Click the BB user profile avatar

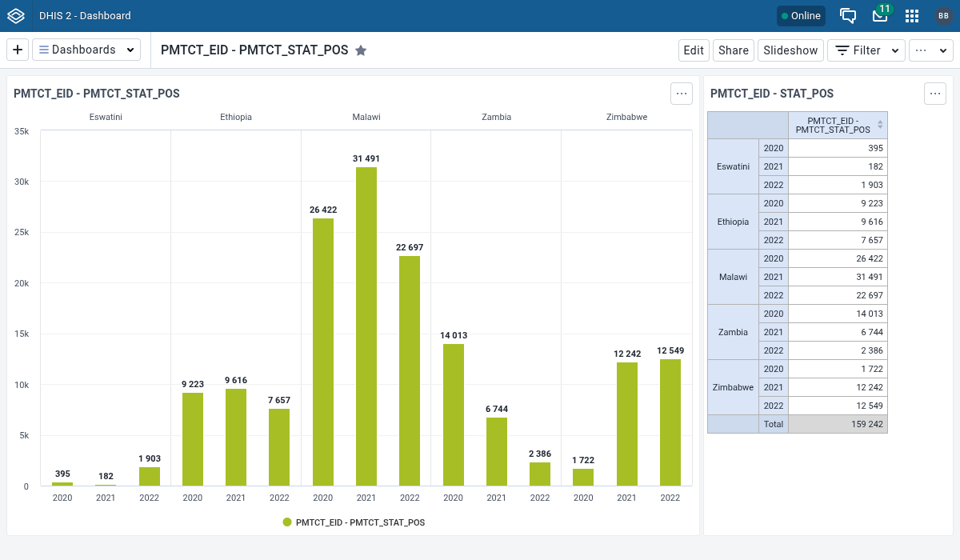point(943,16)
